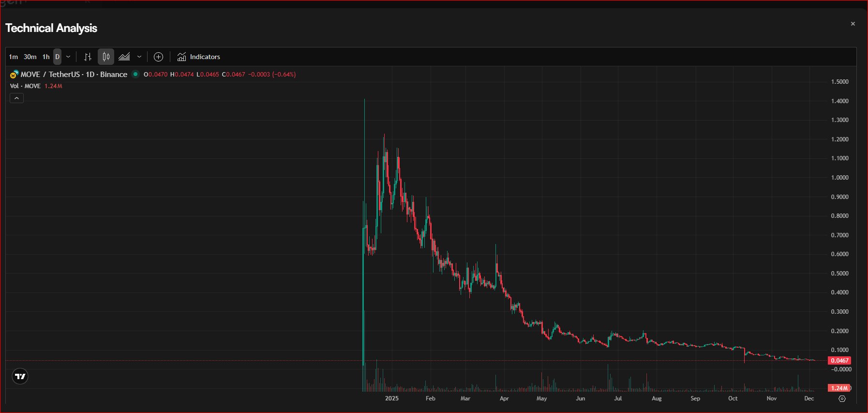Click the Oct time axis label

733,398
